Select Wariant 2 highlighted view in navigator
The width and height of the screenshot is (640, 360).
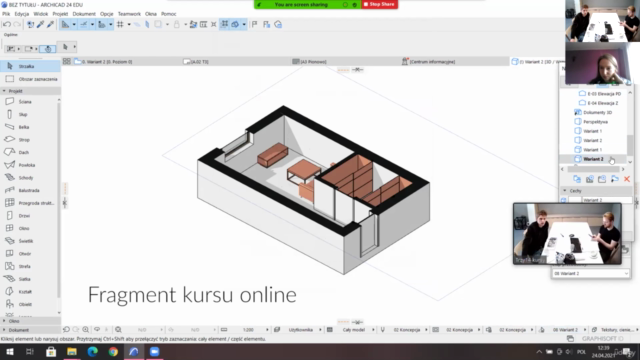593,159
